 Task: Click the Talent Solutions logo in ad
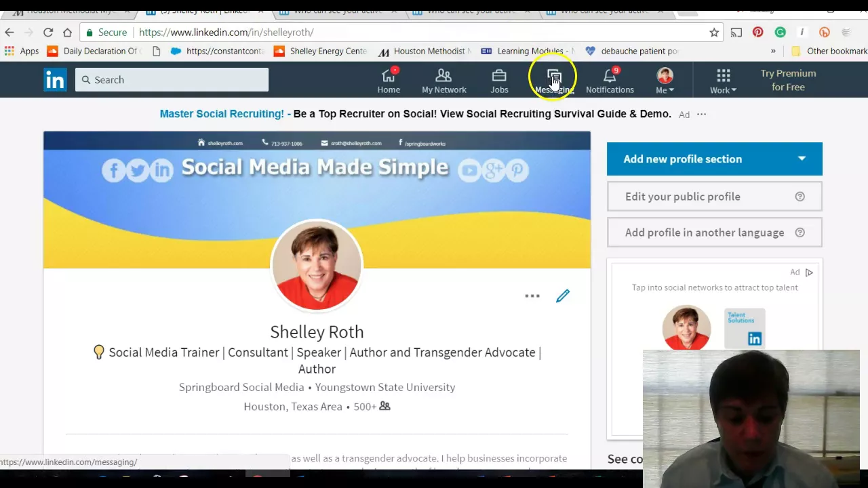[745, 329]
